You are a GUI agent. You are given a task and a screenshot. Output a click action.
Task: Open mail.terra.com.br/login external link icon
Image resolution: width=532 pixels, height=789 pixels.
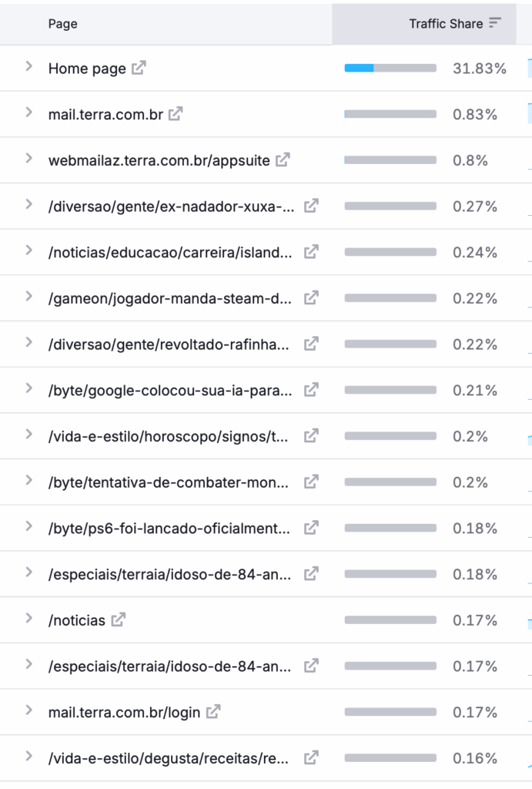(213, 712)
